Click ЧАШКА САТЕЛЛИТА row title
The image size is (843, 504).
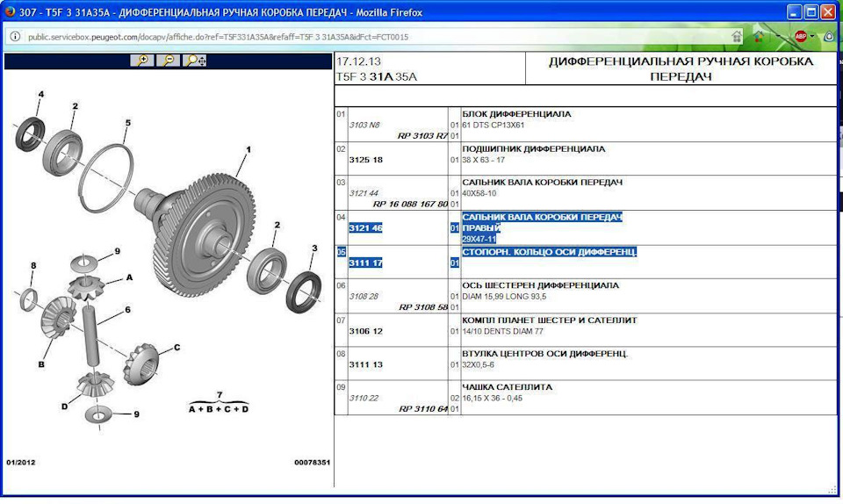[x=507, y=386]
